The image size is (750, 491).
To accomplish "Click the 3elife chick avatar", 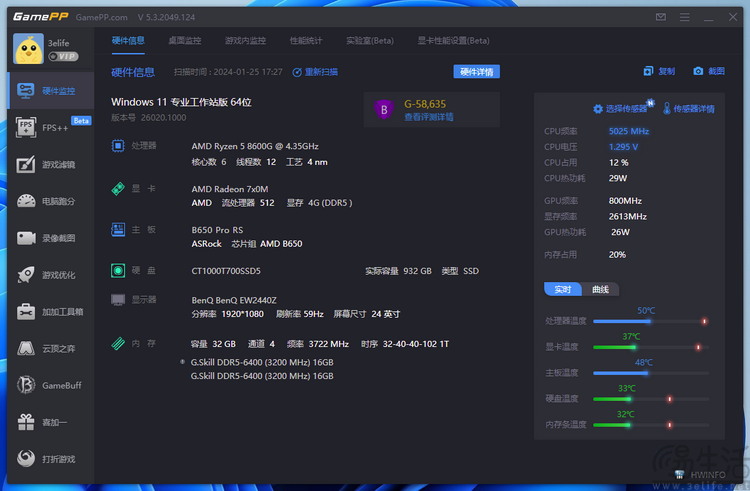I will [28, 49].
